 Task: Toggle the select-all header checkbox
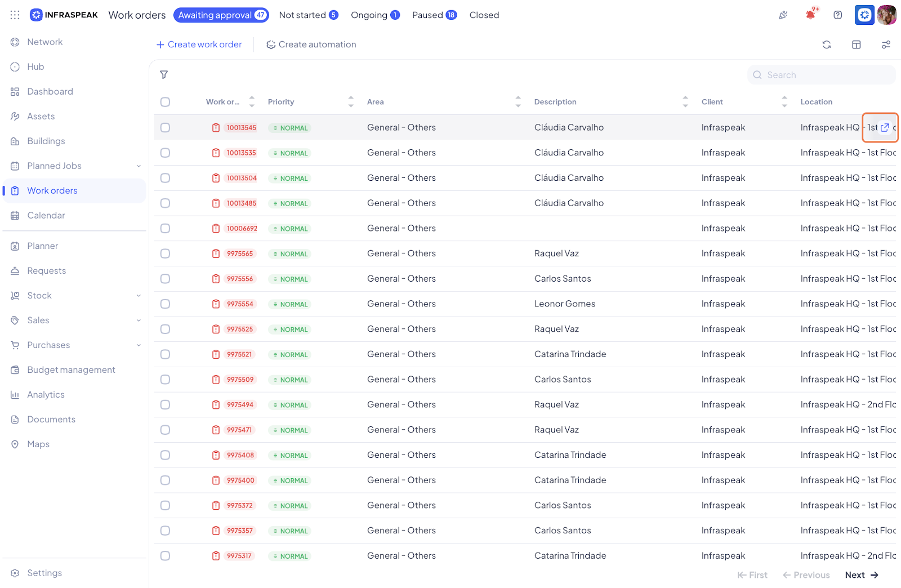click(x=165, y=102)
